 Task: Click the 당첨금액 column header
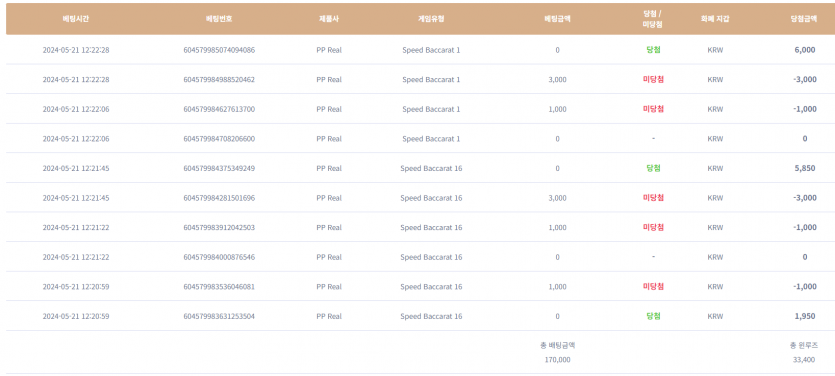click(x=804, y=19)
